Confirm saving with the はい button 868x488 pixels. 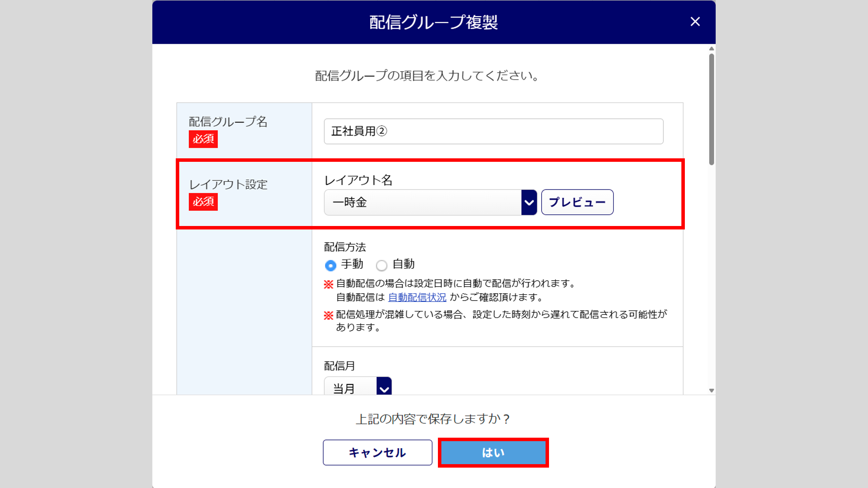(493, 452)
